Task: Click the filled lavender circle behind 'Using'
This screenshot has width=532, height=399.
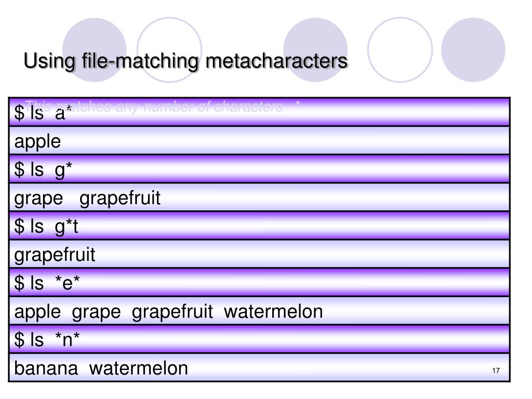Action: coord(95,50)
